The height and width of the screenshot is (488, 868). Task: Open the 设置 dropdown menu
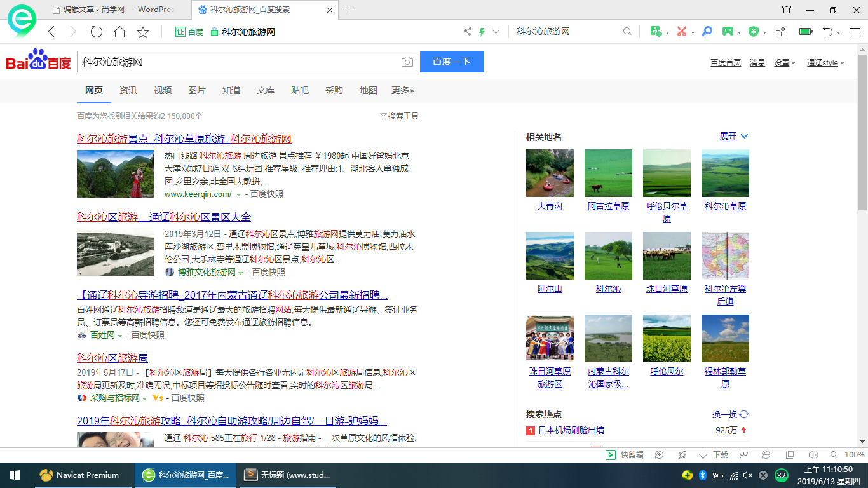(784, 62)
